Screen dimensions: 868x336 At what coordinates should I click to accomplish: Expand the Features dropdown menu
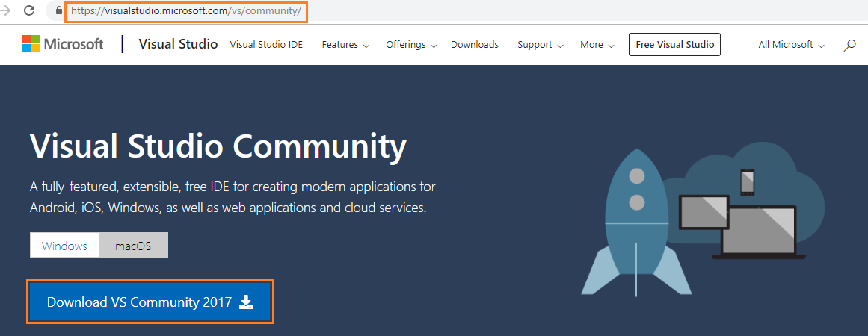click(345, 45)
